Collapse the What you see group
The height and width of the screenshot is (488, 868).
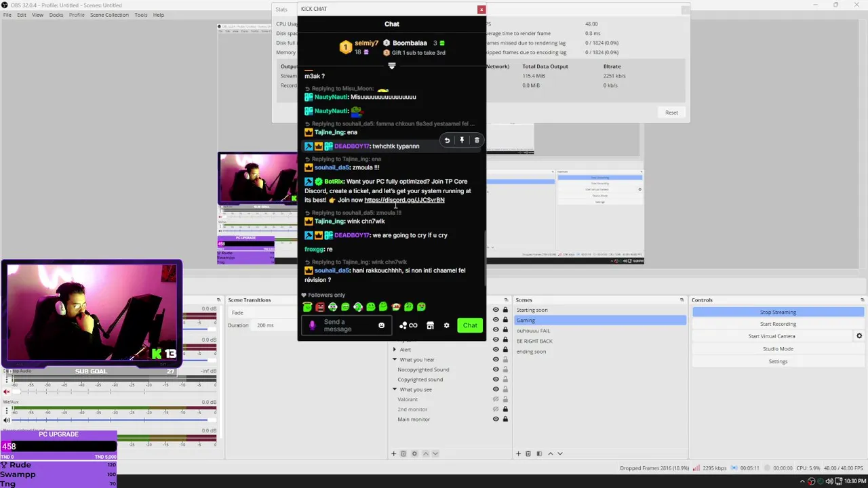click(395, 389)
